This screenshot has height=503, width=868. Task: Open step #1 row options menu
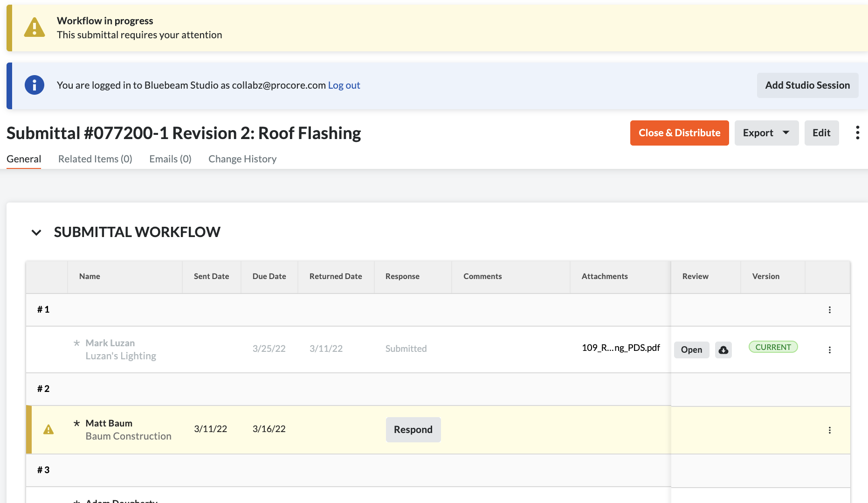(829, 310)
